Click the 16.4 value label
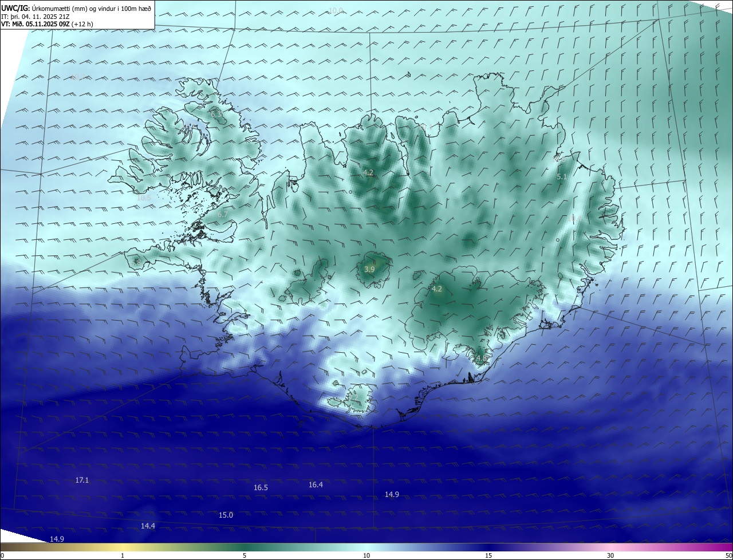Screen dimensions: 733x560 click(x=316, y=484)
